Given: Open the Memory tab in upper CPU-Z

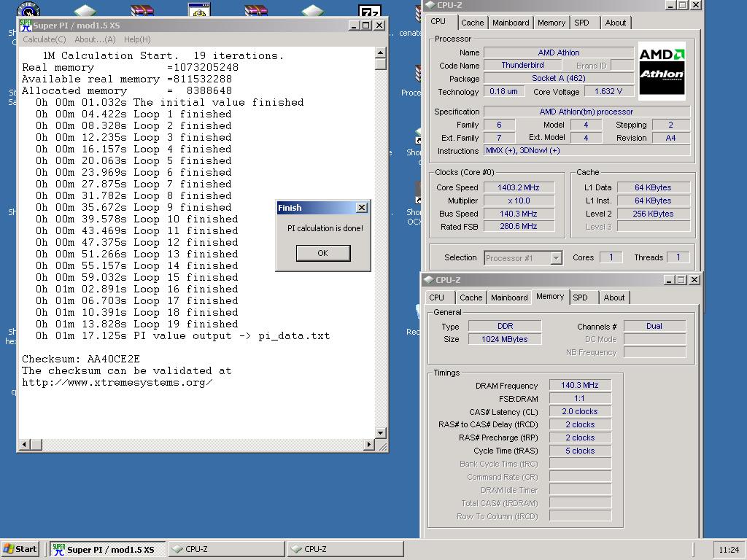Looking at the screenshot, I should point(551,23).
